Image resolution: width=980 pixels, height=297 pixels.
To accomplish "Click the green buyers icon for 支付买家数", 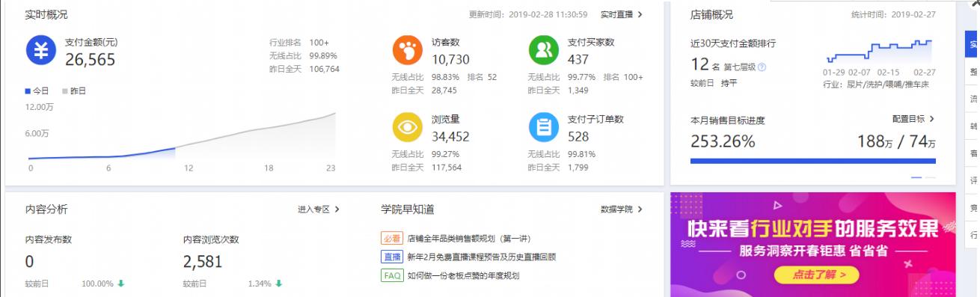I will click(x=544, y=51).
